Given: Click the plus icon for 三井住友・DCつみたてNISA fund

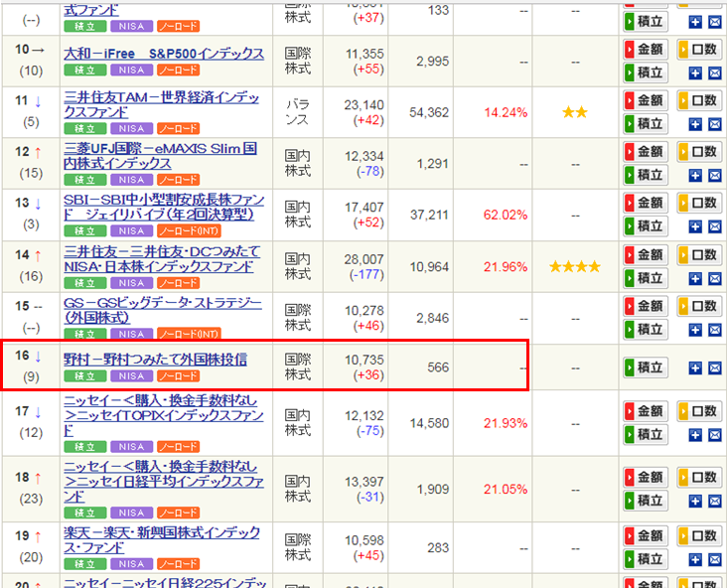Looking at the screenshot, I should [695, 279].
